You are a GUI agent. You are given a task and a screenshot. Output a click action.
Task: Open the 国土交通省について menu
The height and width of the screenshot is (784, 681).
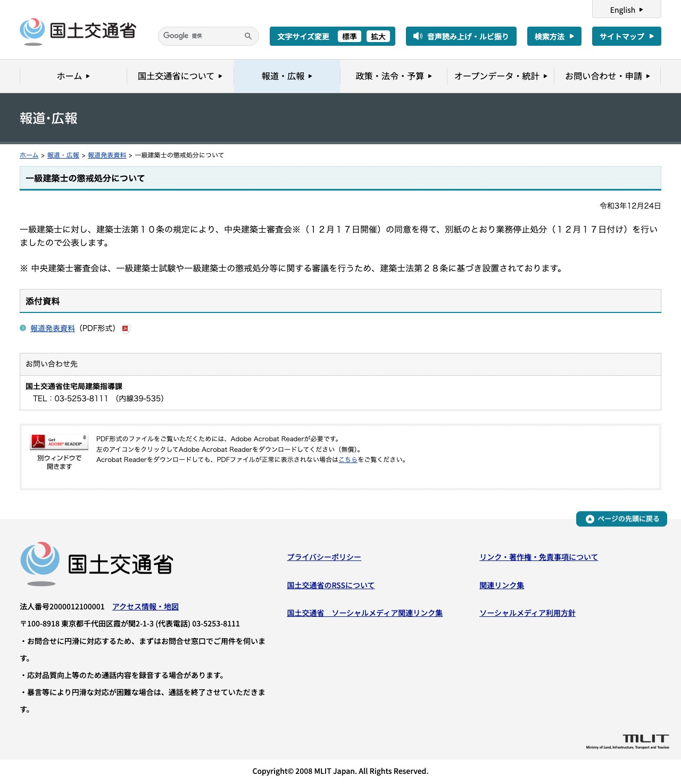180,76
